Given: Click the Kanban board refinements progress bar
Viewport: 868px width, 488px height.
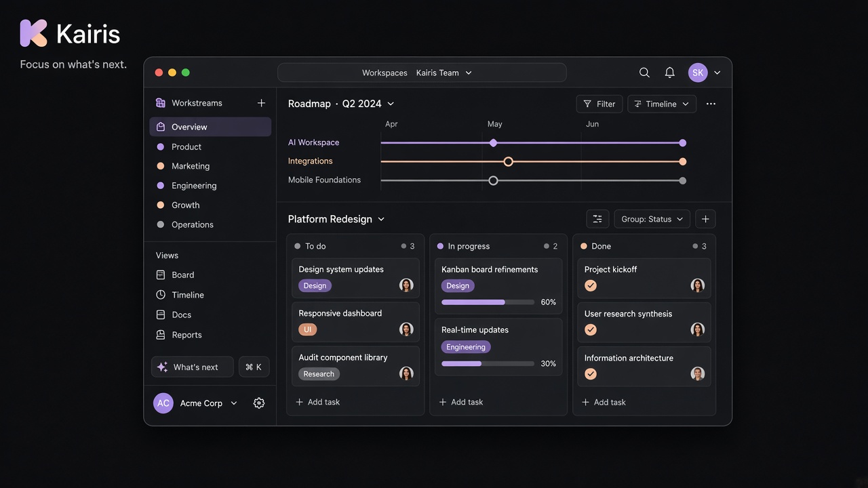Looking at the screenshot, I should pyautogui.click(x=487, y=302).
